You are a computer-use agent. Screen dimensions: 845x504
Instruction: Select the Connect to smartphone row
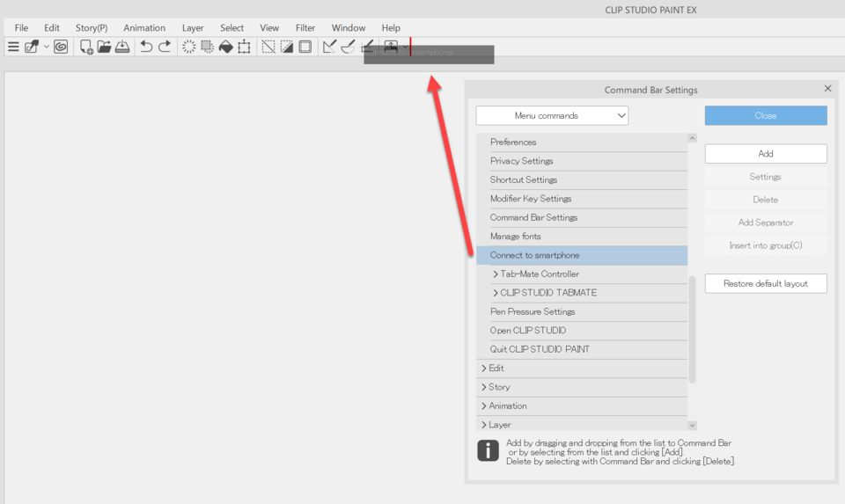click(x=582, y=255)
